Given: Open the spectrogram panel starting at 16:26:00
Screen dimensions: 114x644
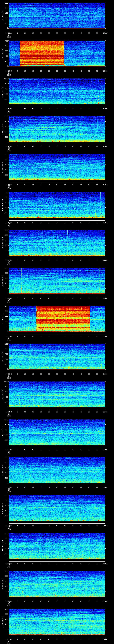Looking at the screenshot, I should pyautogui.click(x=57, y=470).
